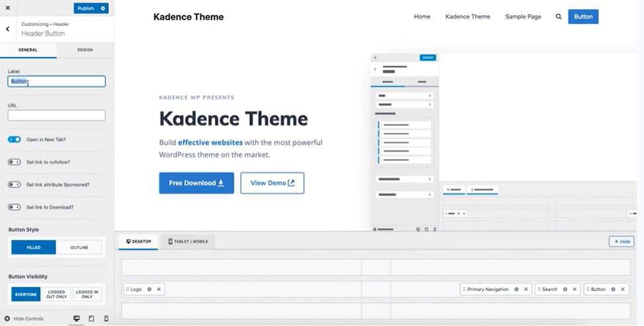
Task: Select Filled button style
Action: pyautogui.click(x=34, y=248)
